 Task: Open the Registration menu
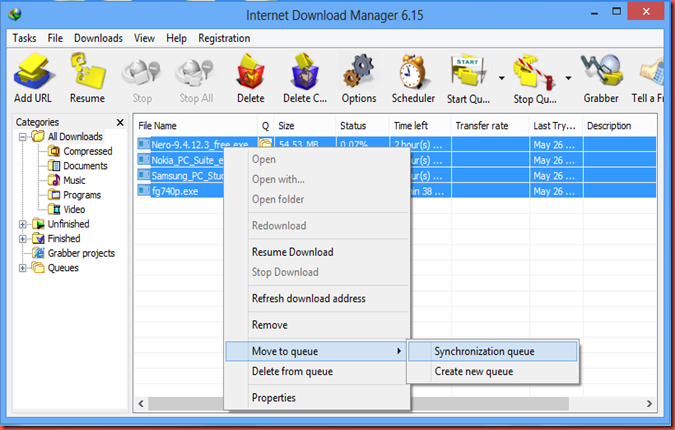tap(224, 38)
